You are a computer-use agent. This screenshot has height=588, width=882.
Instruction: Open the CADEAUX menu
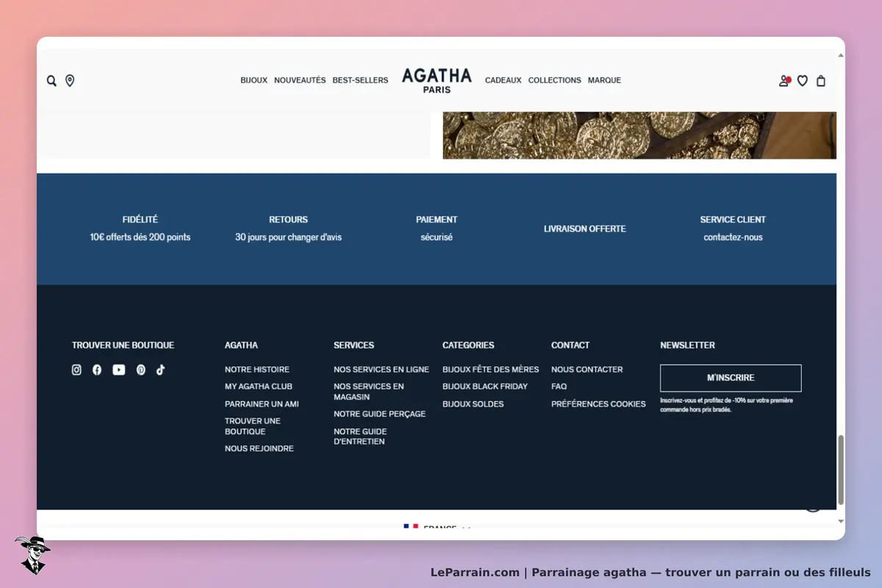(x=503, y=80)
